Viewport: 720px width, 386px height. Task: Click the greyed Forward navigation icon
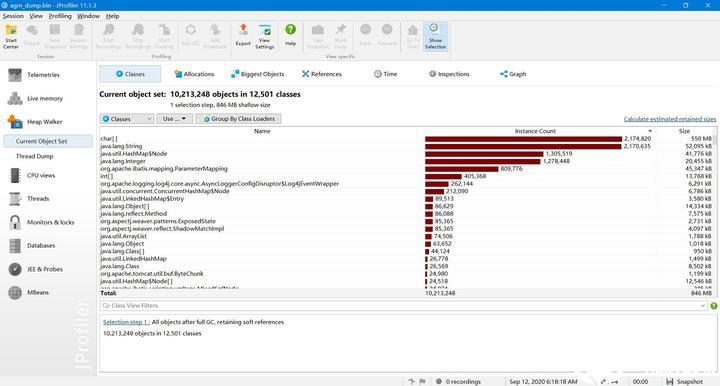(387, 35)
